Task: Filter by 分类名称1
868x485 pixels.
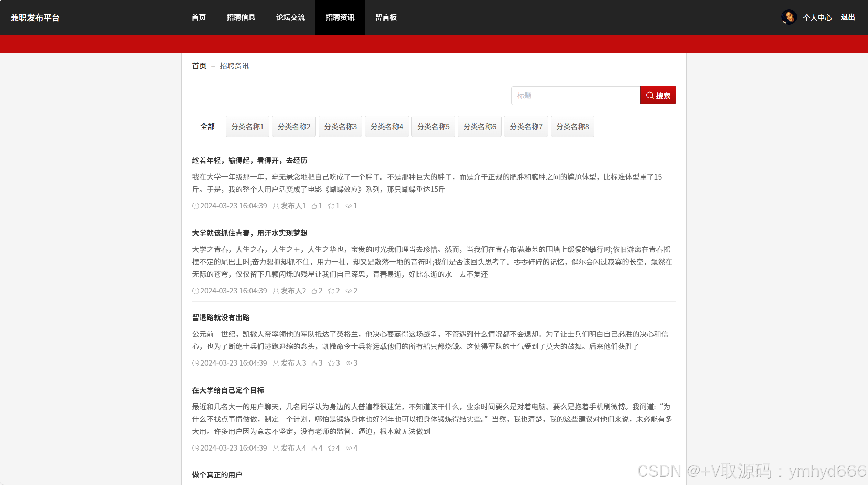Action: (x=247, y=127)
